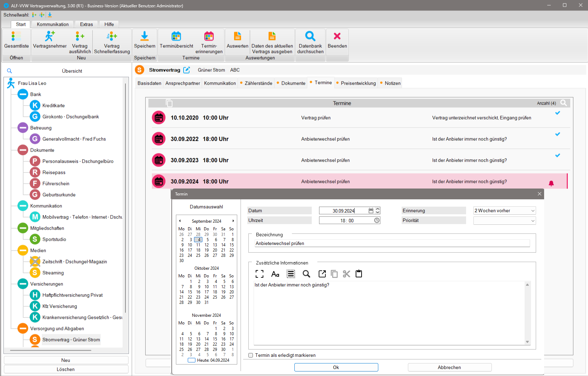Open the Priorität dropdown
This screenshot has height=376, width=588.
533,221
